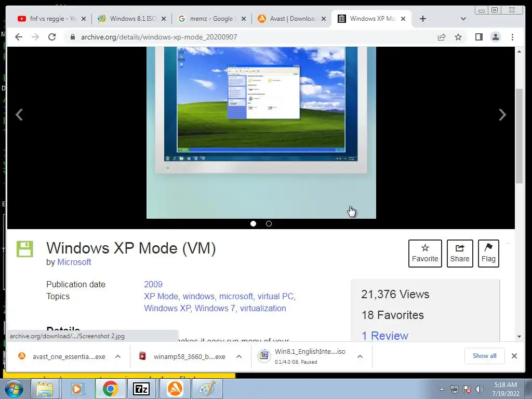Bookmark this page with the star icon
This screenshot has width=532, height=399.
coord(458,37)
